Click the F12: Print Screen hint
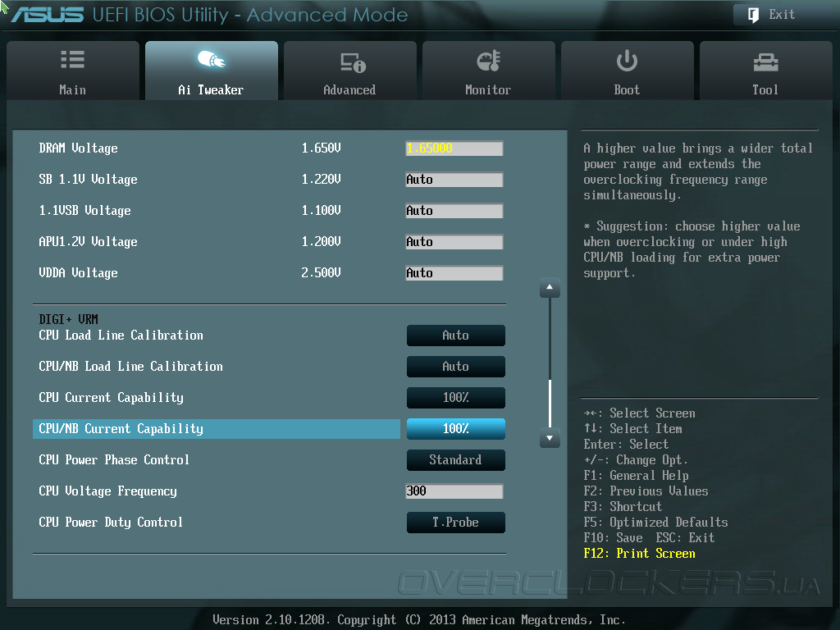This screenshot has width=840, height=630. [640, 554]
